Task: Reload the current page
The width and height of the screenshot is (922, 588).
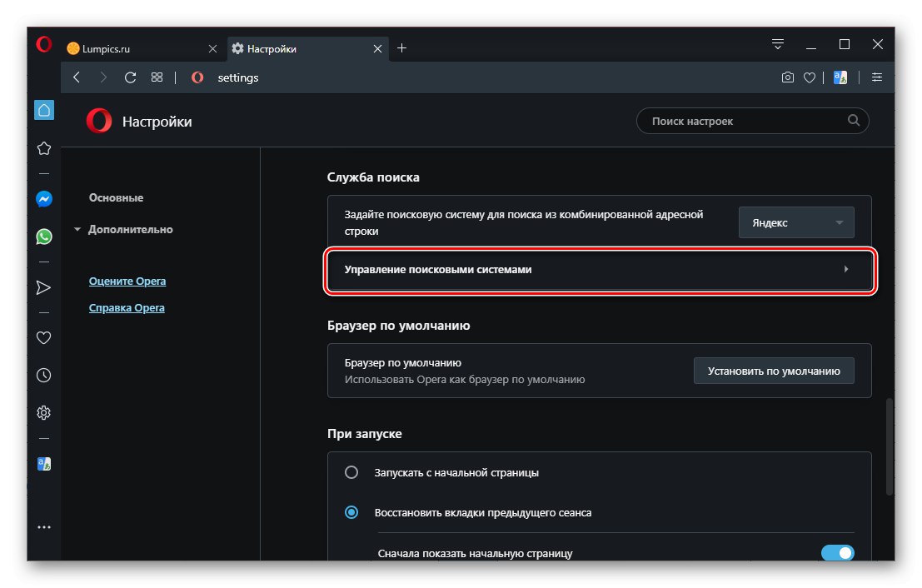Action: (130, 77)
